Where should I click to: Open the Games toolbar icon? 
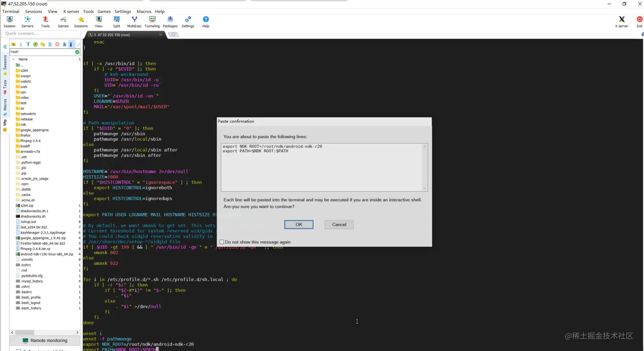63,22
